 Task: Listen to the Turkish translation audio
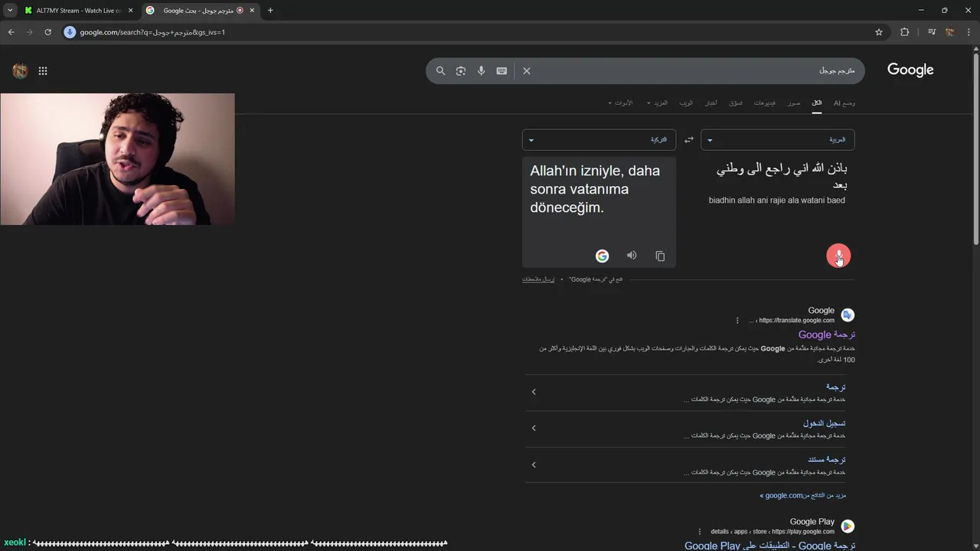click(632, 256)
